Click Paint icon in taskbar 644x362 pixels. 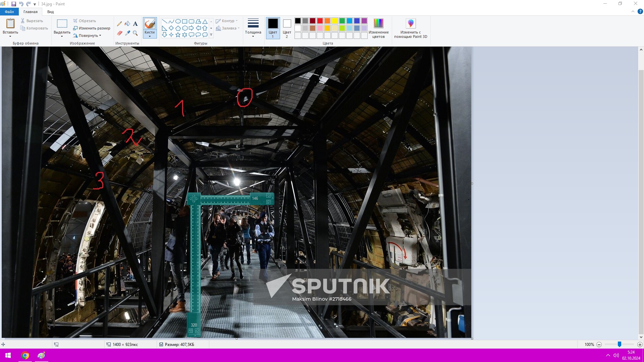click(41, 355)
